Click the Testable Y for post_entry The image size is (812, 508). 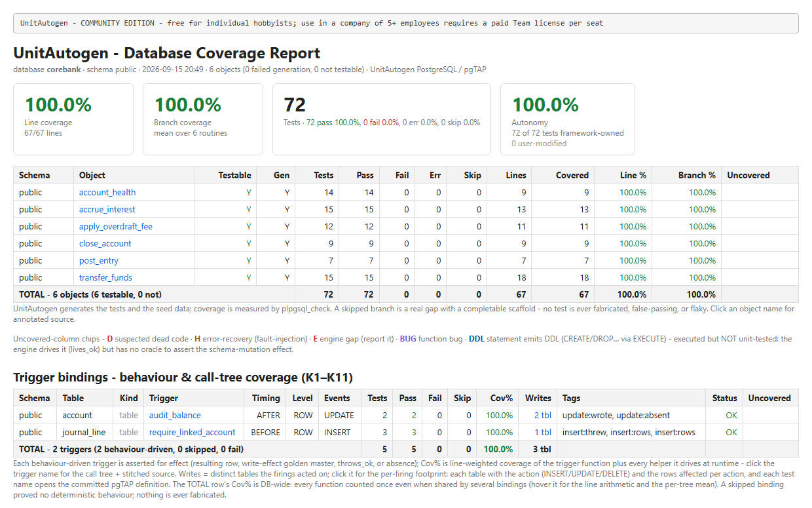click(x=249, y=260)
